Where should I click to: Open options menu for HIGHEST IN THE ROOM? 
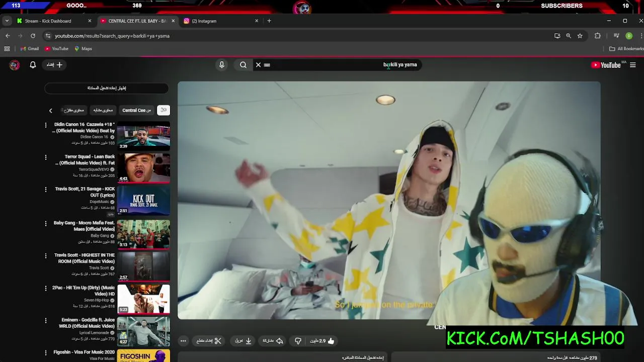point(46,255)
